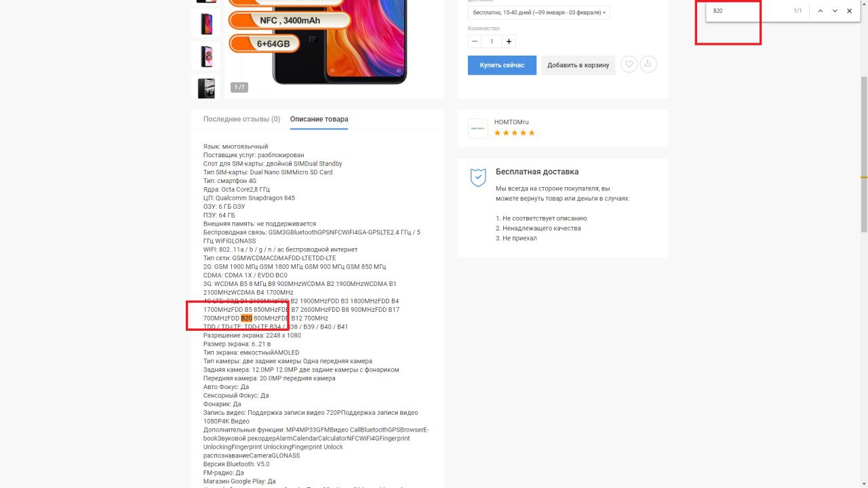The height and width of the screenshot is (488, 868).
Task: Open the HOMTOMru seller link
Action: click(x=511, y=122)
